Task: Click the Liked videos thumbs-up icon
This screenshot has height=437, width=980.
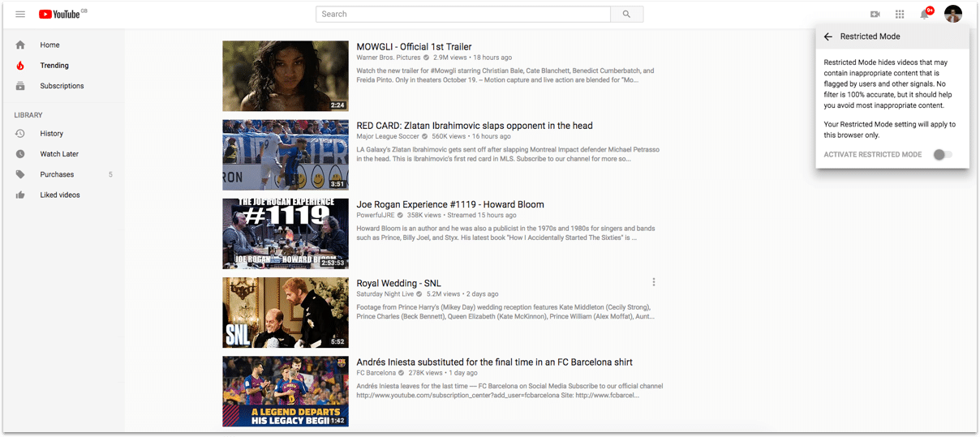Action: click(x=20, y=195)
